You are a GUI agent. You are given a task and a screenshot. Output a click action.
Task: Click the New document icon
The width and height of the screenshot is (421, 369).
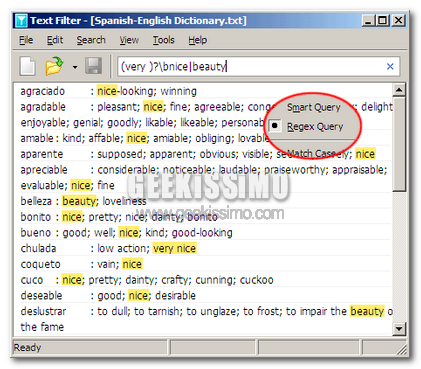coord(28,66)
